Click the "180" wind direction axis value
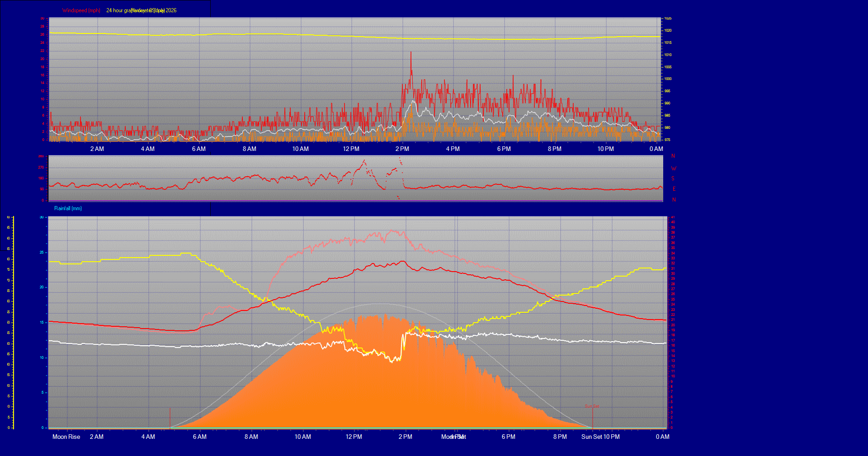The height and width of the screenshot is (456, 868). (x=41, y=178)
